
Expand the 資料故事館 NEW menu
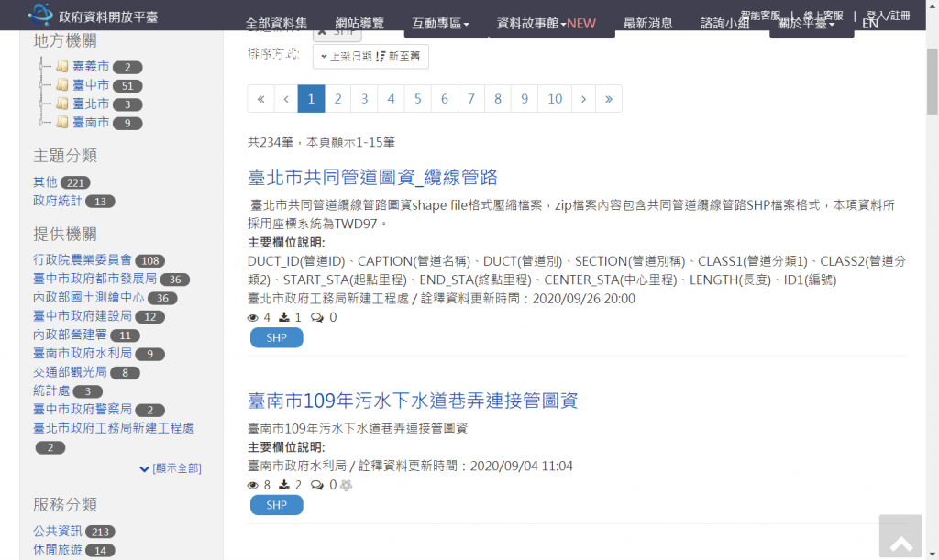547,23
